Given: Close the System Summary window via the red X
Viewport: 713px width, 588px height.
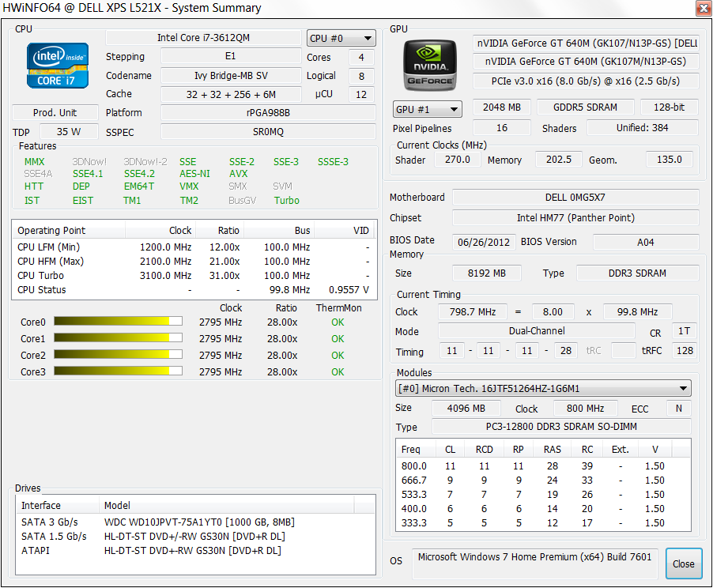Looking at the screenshot, I should (704, 8).
